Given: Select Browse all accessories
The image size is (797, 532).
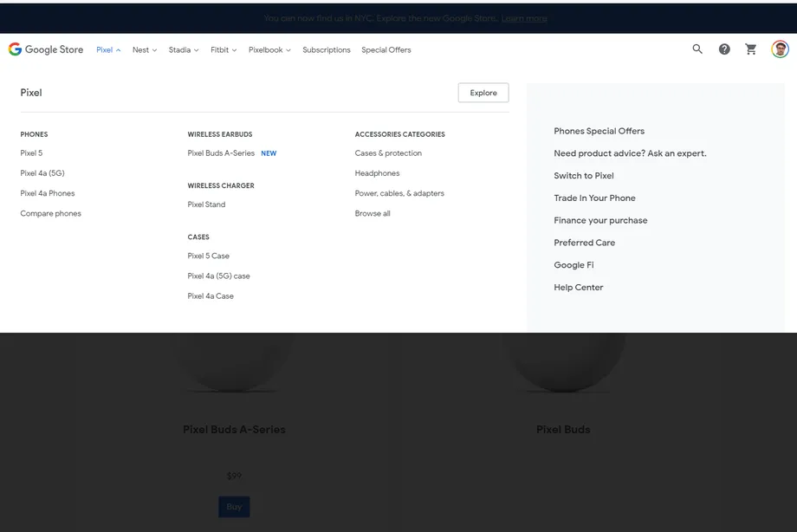Looking at the screenshot, I should [373, 214].
